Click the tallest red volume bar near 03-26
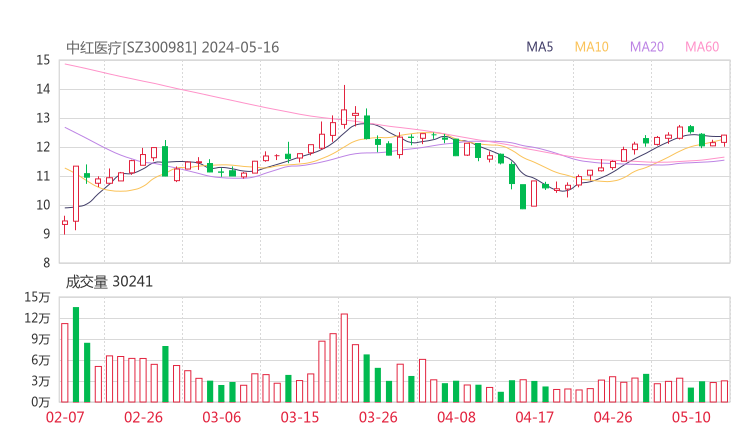The image size is (740, 440). [345, 358]
